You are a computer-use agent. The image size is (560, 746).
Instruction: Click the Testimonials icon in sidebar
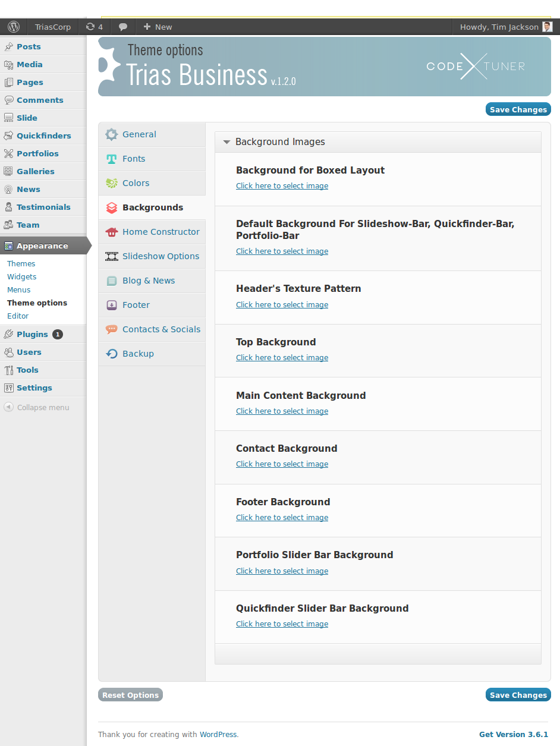click(8, 207)
